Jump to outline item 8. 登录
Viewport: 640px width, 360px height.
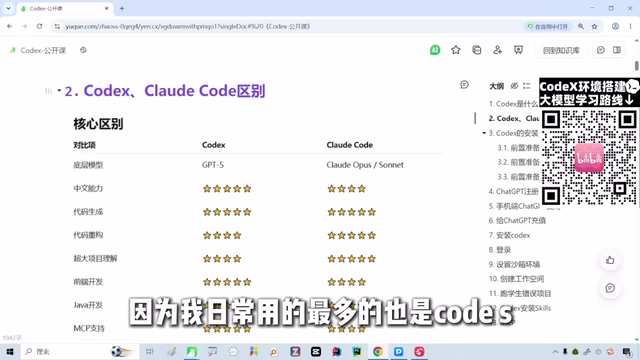click(x=500, y=250)
